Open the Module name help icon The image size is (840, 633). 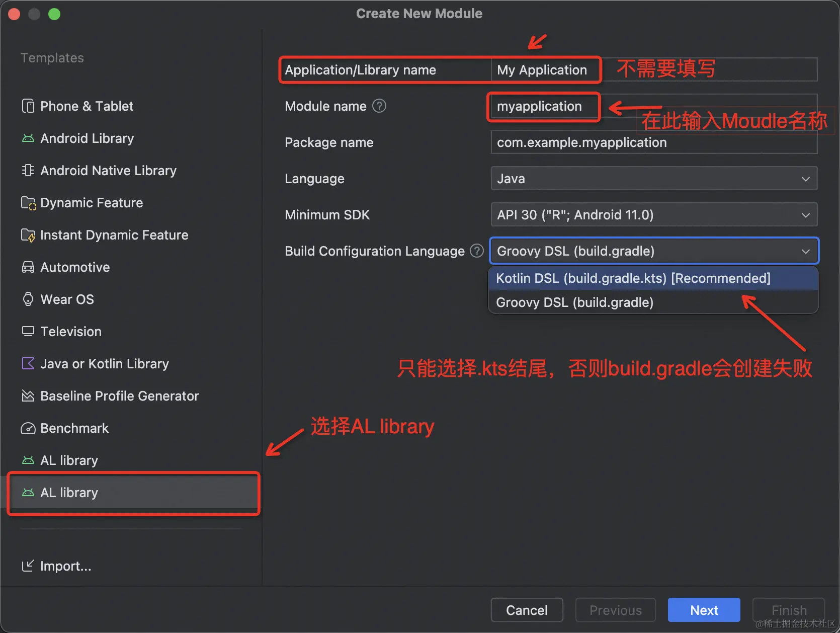point(379,106)
